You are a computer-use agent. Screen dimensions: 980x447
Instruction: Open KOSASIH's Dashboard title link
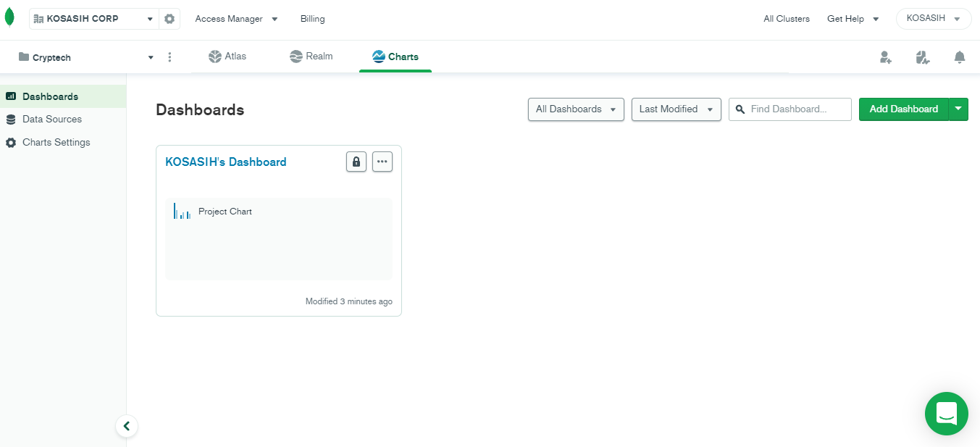226,162
